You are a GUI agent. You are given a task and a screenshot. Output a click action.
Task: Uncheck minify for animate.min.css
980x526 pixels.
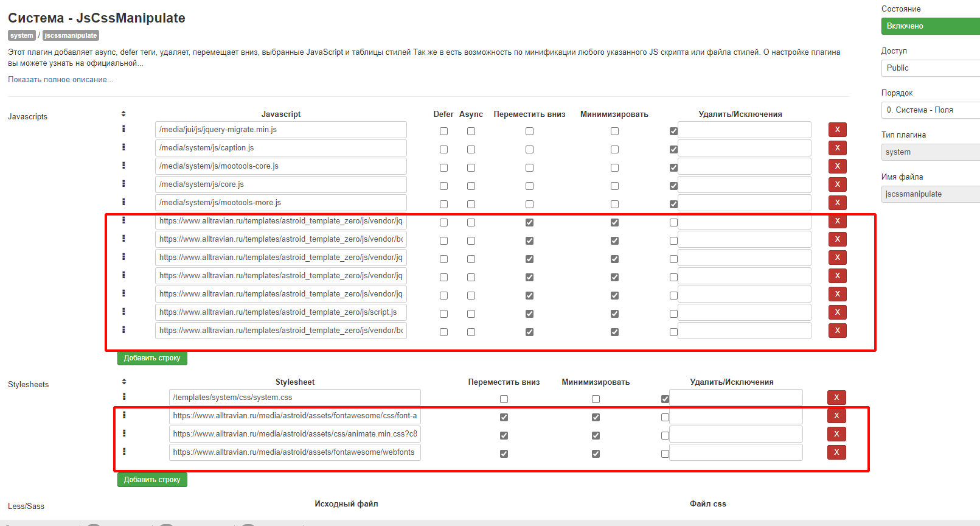click(x=596, y=436)
